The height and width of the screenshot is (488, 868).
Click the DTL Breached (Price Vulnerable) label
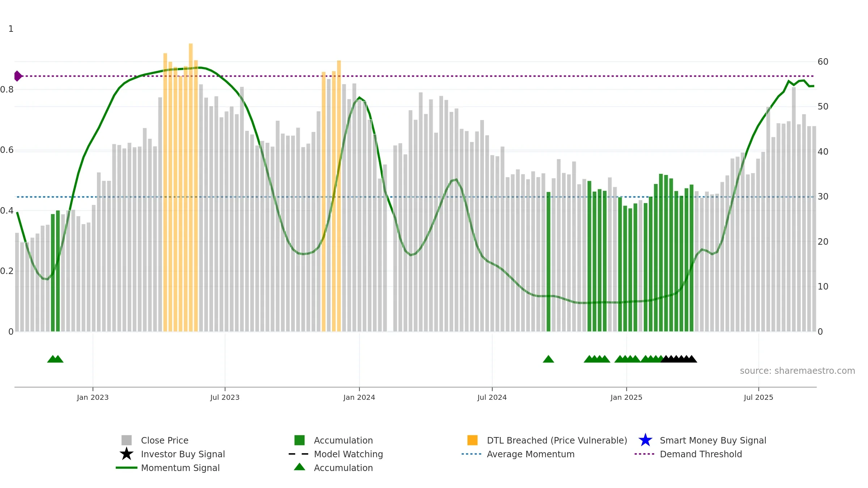(x=557, y=440)
